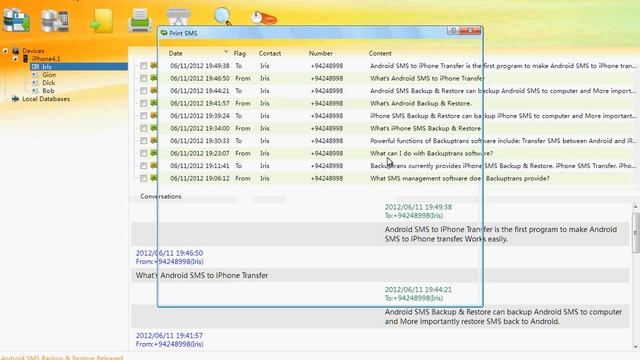The height and width of the screenshot is (360, 640).
Task: Click the Conversations panel label
Action: click(161, 196)
